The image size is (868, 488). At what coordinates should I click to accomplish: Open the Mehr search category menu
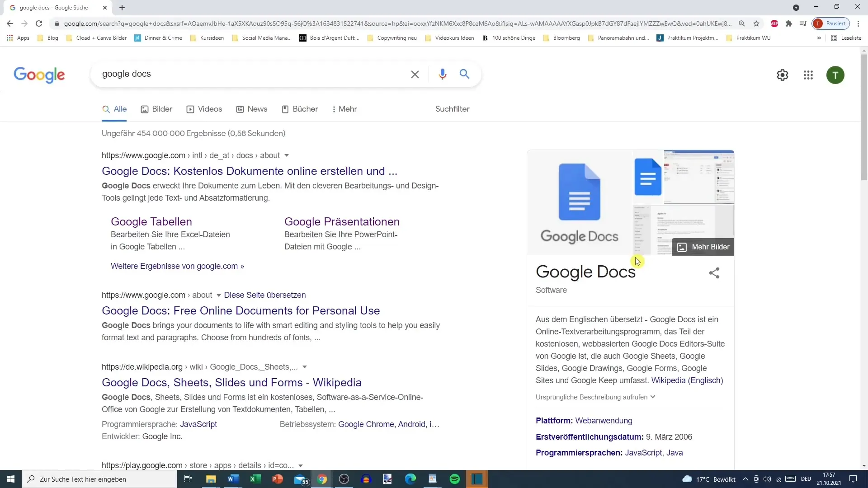[344, 109]
